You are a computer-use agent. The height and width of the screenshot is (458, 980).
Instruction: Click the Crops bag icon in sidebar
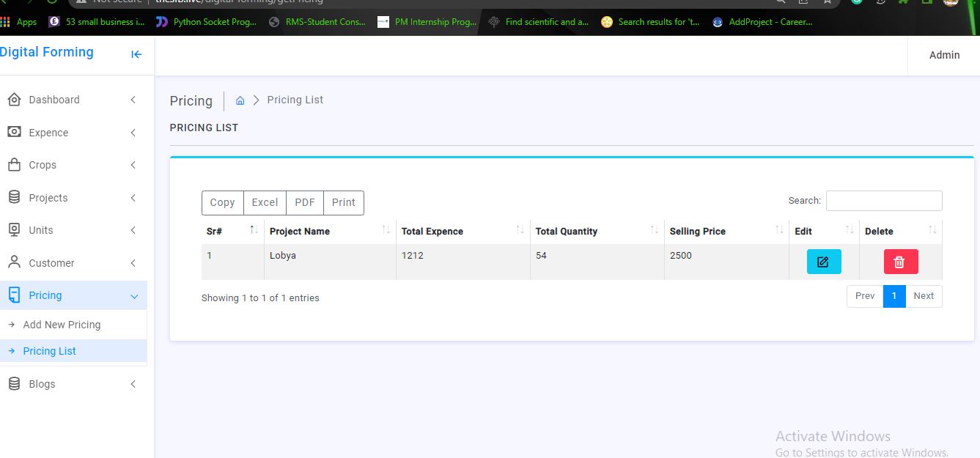click(14, 165)
